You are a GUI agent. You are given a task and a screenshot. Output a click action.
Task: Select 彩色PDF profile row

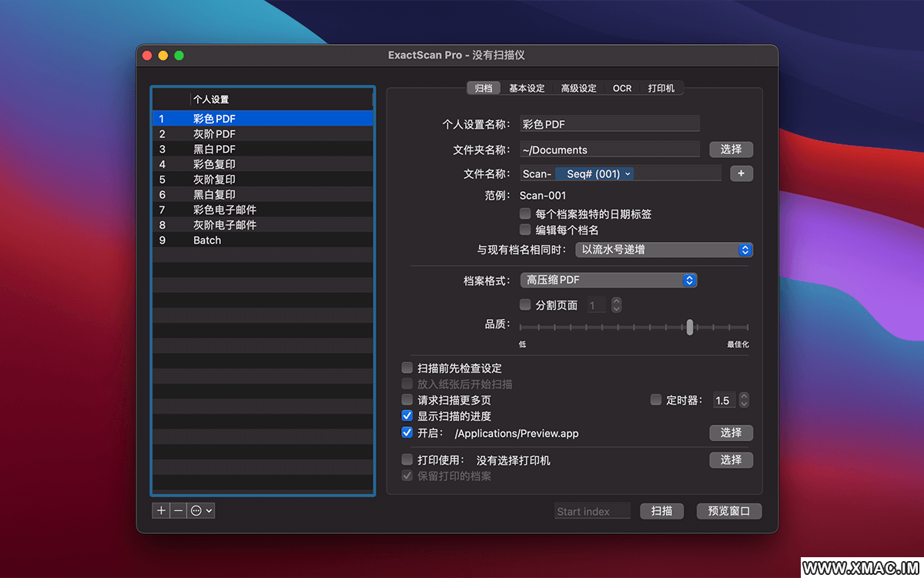coord(263,119)
